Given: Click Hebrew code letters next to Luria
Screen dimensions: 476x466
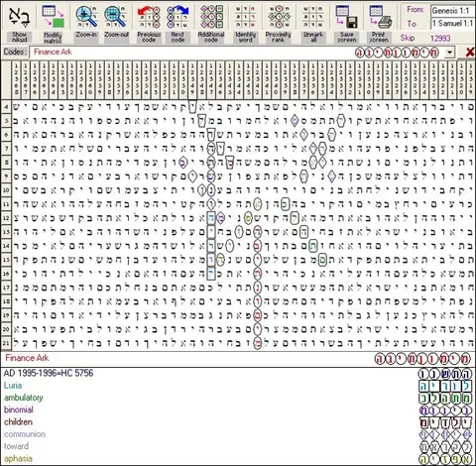Looking at the screenshot, I should click(445, 386).
